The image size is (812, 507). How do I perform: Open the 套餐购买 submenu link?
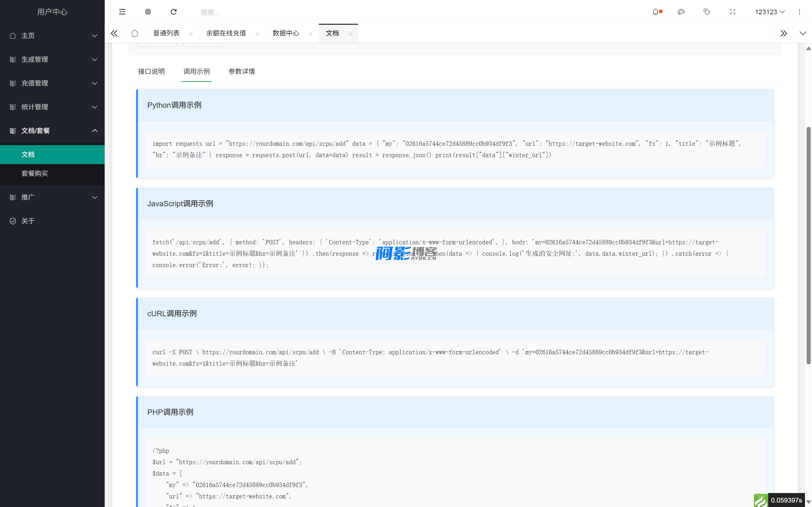click(x=35, y=173)
